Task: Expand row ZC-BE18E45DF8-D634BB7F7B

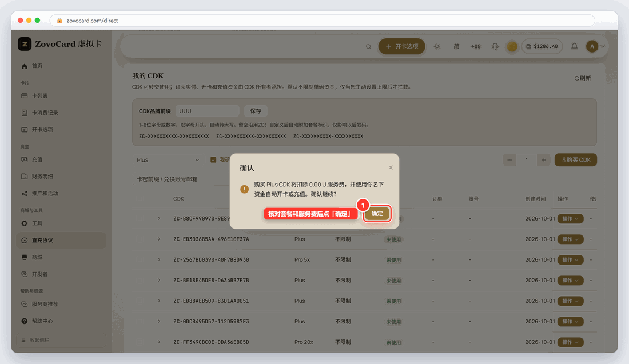Action: tap(159, 280)
